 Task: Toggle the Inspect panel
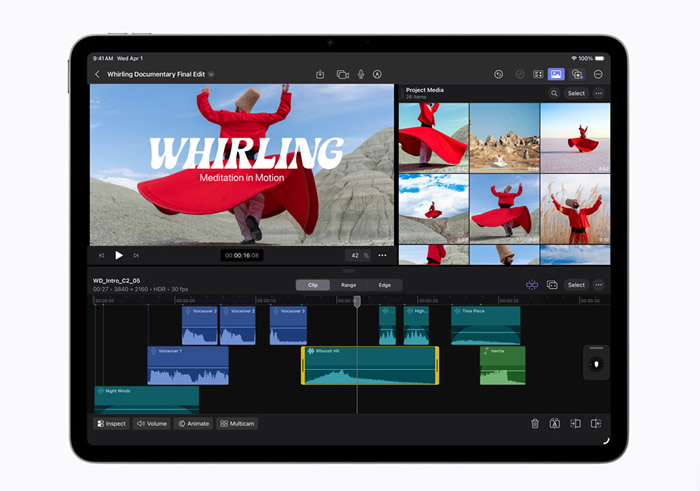[x=111, y=424]
